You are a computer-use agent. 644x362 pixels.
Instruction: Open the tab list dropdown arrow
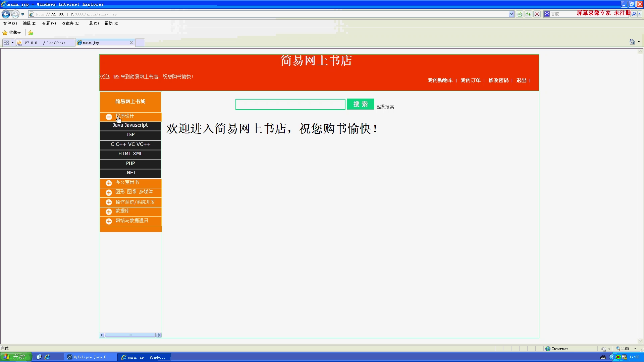[12, 43]
